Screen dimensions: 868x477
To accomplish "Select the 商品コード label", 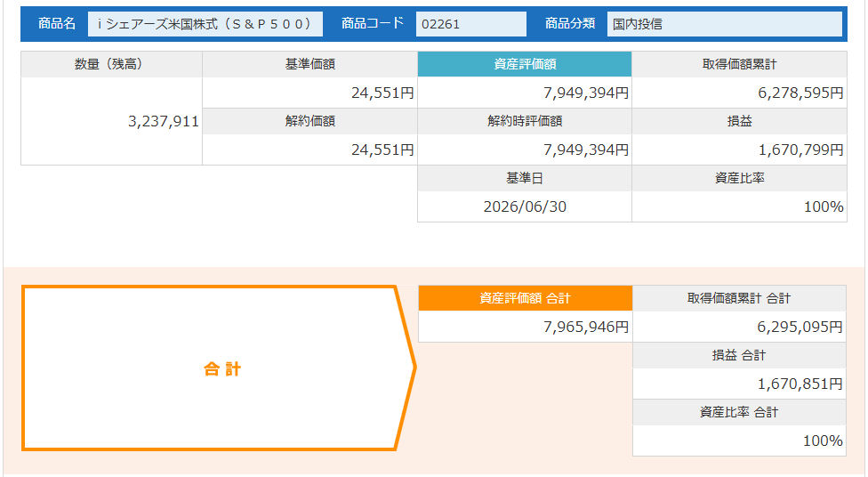I will pyautogui.click(x=373, y=23).
